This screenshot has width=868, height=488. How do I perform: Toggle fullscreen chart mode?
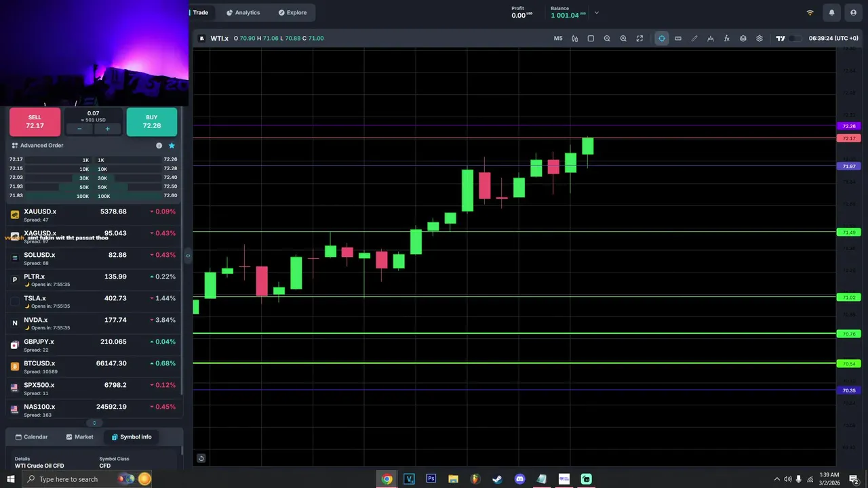[639, 39]
